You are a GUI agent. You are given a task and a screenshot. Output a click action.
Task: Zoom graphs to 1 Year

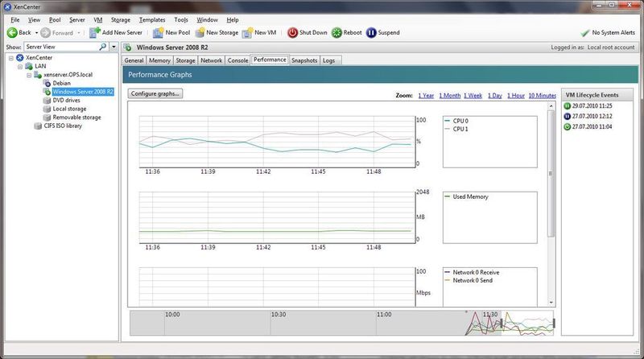coord(426,95)
